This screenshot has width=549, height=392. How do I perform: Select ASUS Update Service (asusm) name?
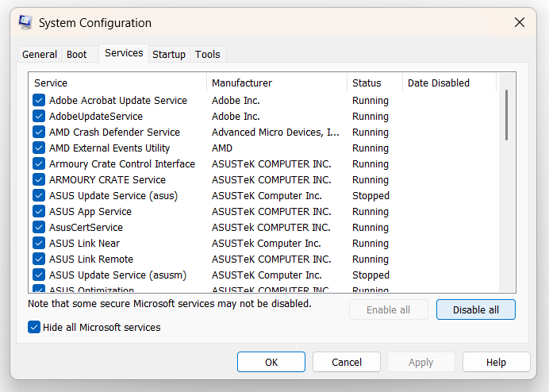(117, 275)
